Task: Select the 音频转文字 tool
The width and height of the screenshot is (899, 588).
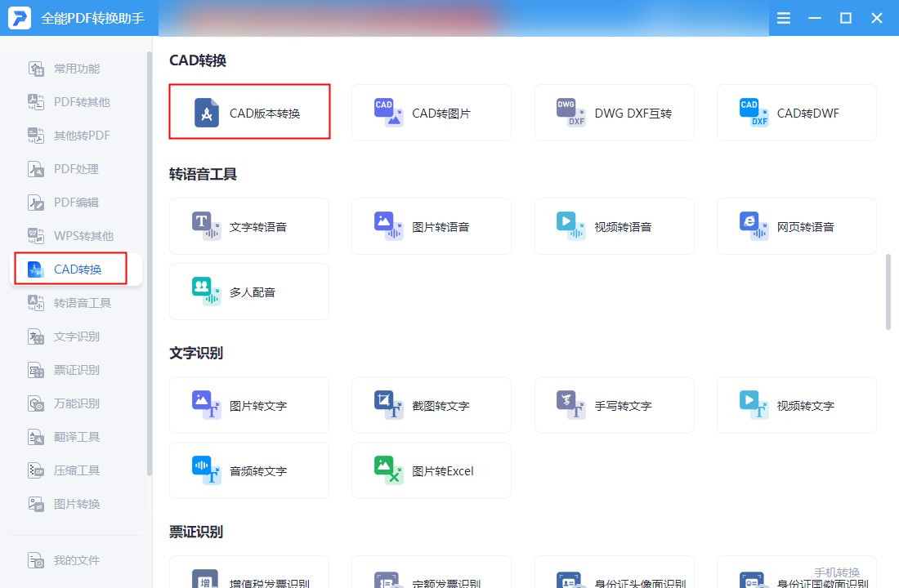Action: (x=248, y=470)
